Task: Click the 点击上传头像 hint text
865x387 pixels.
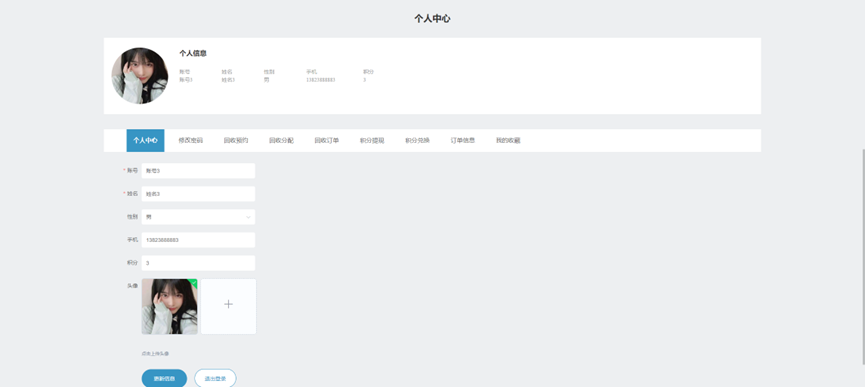Action: tap(155, 354)
